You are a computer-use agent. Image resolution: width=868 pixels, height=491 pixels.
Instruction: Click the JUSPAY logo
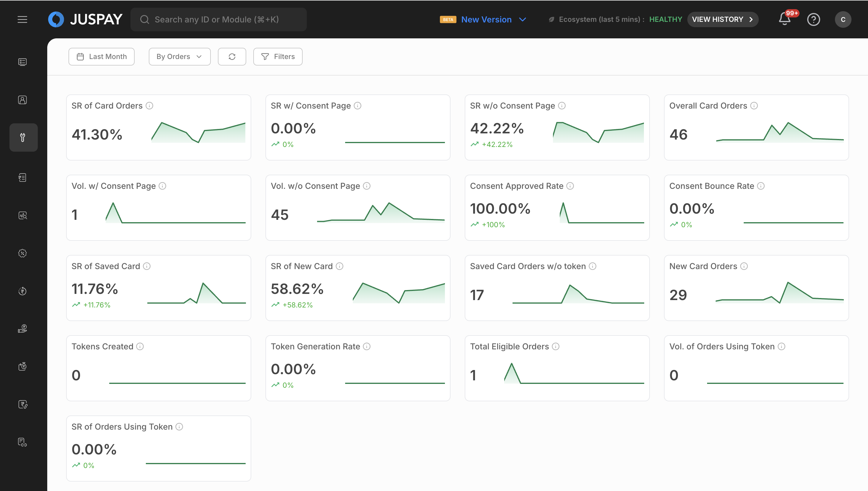pos(85,19)
